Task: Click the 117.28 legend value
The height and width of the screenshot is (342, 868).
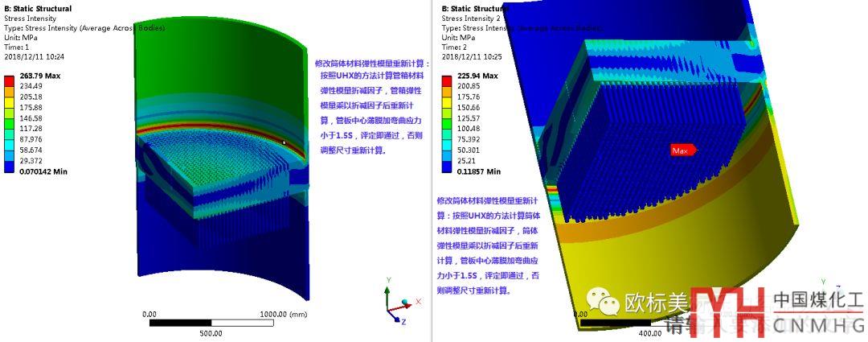Action: [31, 129]
